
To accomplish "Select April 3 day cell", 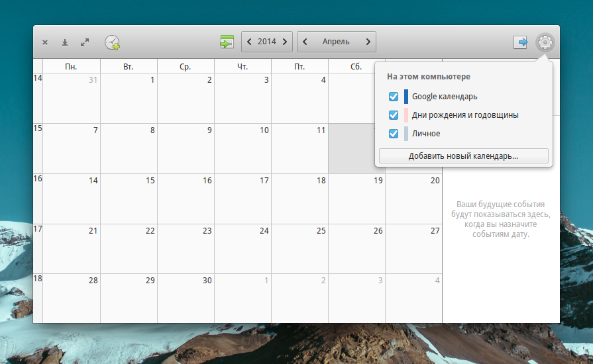I will 243,98.
